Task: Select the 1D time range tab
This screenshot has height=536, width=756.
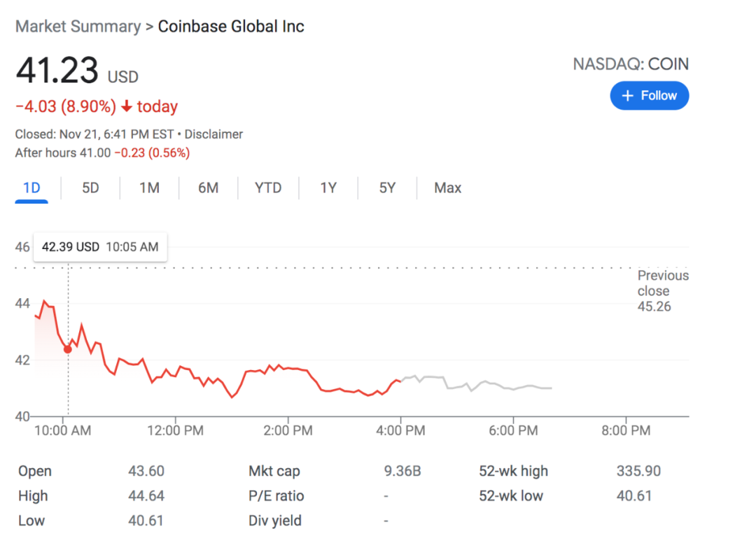Action: coord(31,188)
